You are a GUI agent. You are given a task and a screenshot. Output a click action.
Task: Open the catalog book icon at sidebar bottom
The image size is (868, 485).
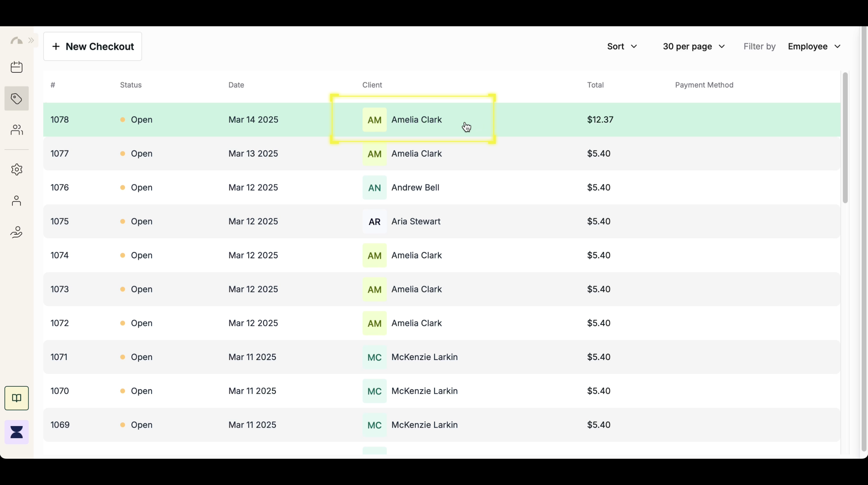tap(16, 398)
